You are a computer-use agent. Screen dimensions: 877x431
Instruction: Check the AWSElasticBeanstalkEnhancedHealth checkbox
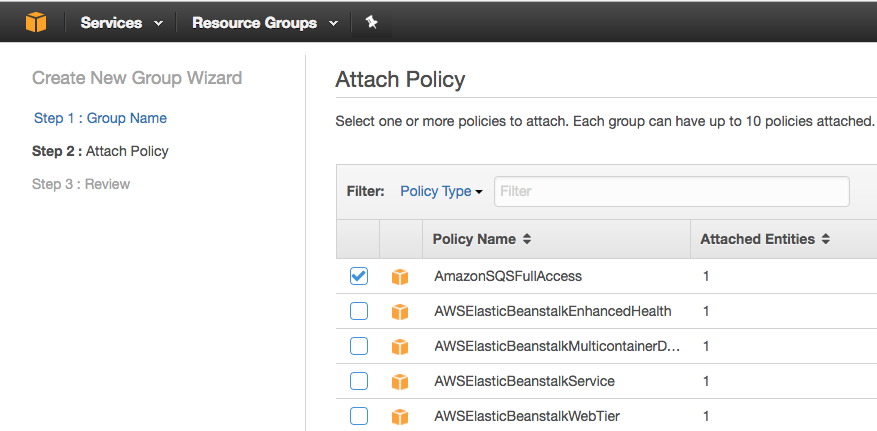pyautogui.click(x=359, y=311)
